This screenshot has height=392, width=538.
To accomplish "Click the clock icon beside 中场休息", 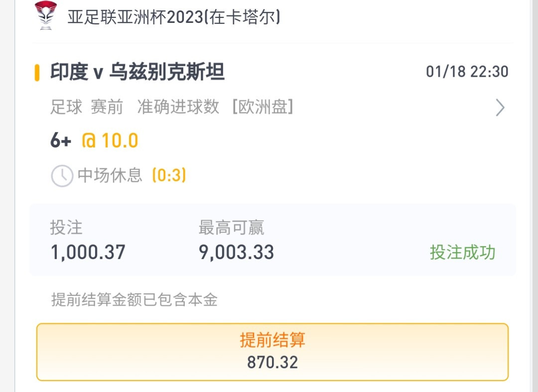I will [x=62, y=176].
